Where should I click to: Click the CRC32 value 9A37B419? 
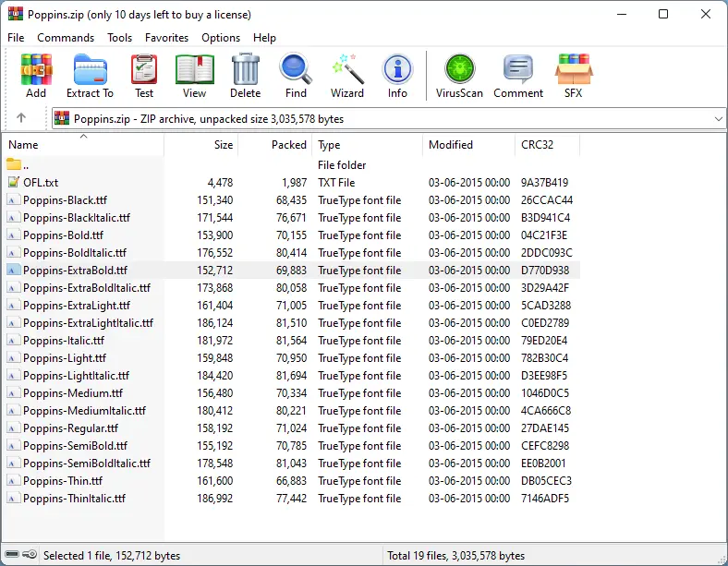pyautogui.click(x=544, y=182)
